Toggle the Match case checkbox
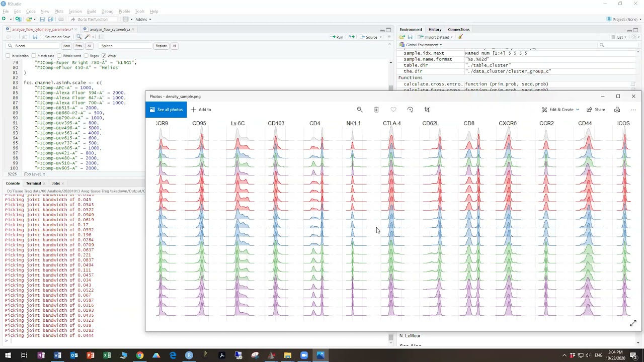 pyautogui.click(x=34, y=56)
